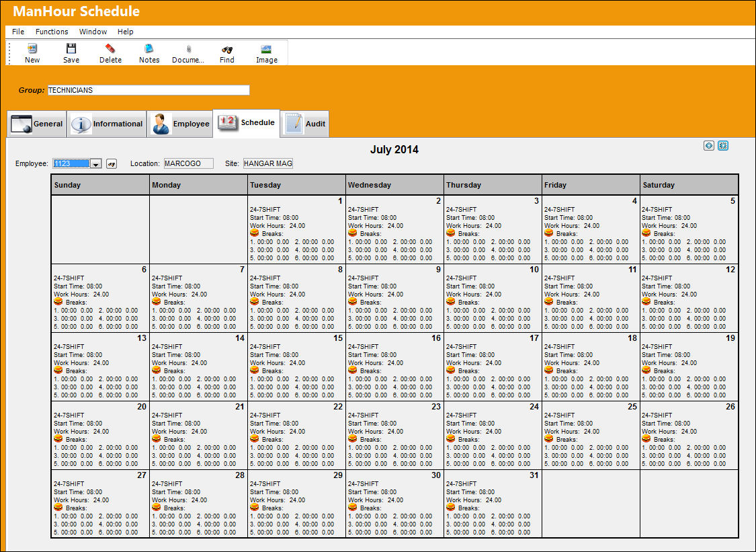Open the Employee dropdown arrow
Viewport: 756px width, 552px height.
pyautogui.click(x=96, y=164)
